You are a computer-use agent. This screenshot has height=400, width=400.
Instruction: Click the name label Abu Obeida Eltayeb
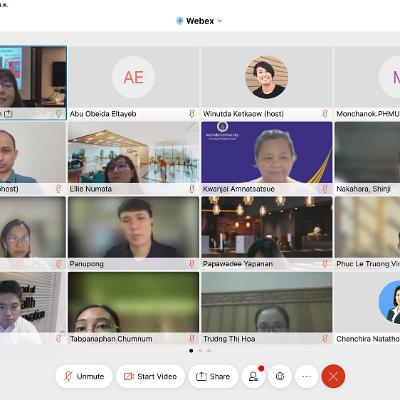[103, 114]
